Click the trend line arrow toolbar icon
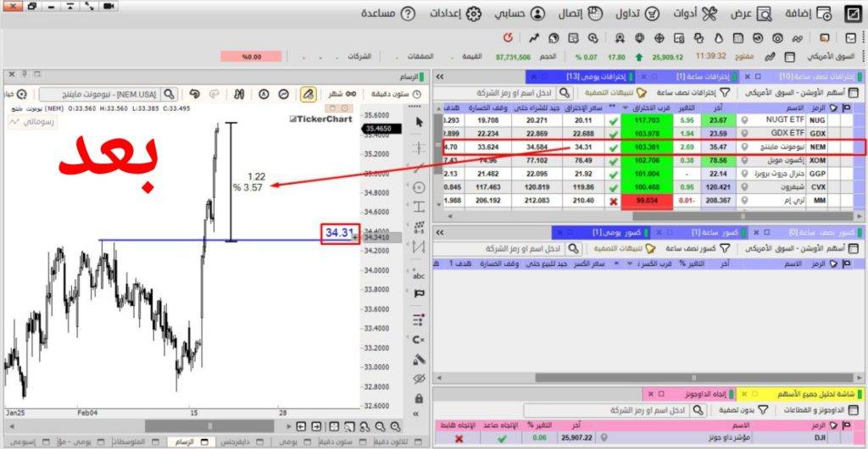Viewport: 868px width, 449px height. tap(534, 38)
